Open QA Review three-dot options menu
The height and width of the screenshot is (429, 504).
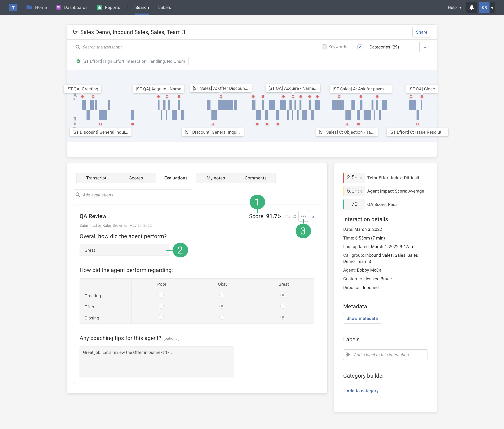(303, 216)
